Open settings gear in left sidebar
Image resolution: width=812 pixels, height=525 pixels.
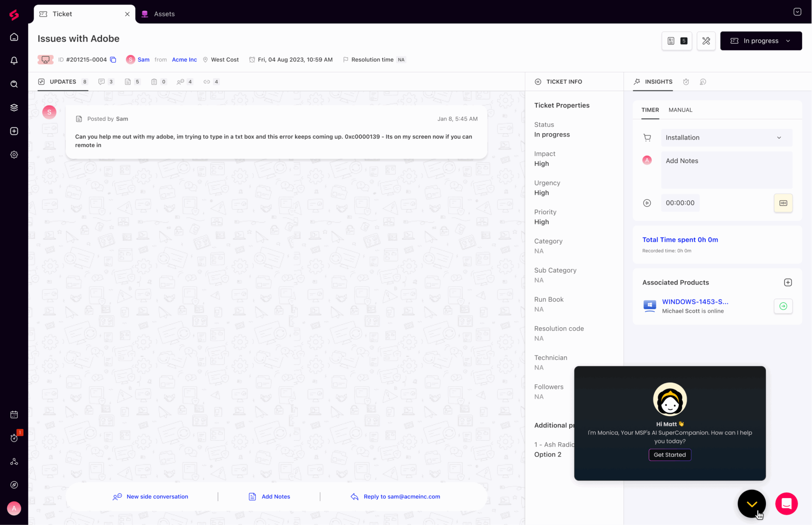pos(14,155)
